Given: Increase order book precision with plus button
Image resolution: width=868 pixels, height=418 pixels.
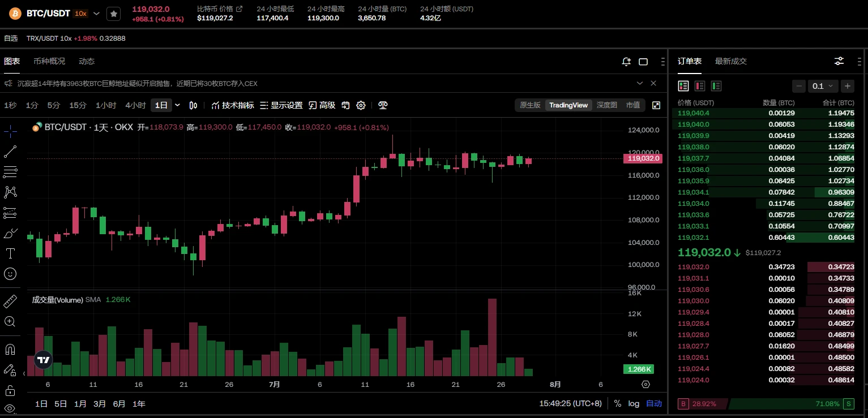Looking at the screenshot, I should pos(847,86).
